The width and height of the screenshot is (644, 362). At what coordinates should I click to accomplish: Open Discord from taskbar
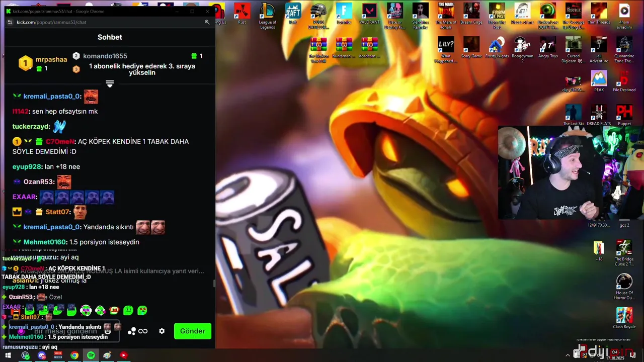coord(42,355)
